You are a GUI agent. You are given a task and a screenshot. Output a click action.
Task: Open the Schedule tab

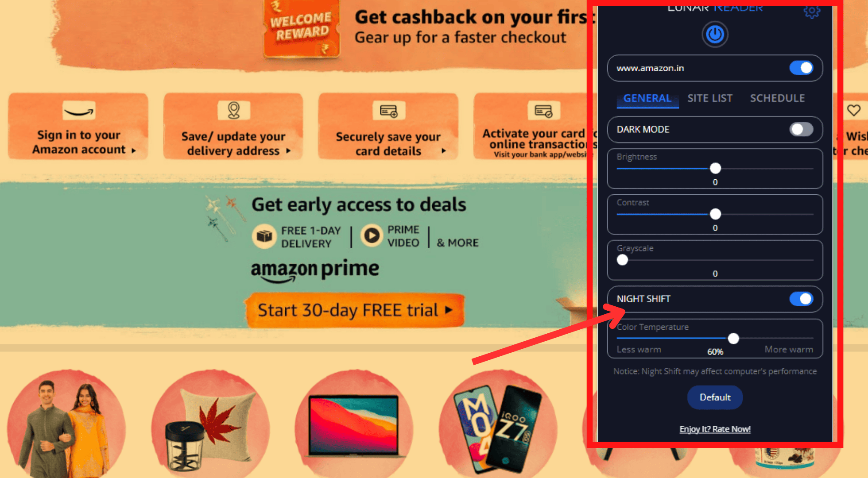coord(777,98)
